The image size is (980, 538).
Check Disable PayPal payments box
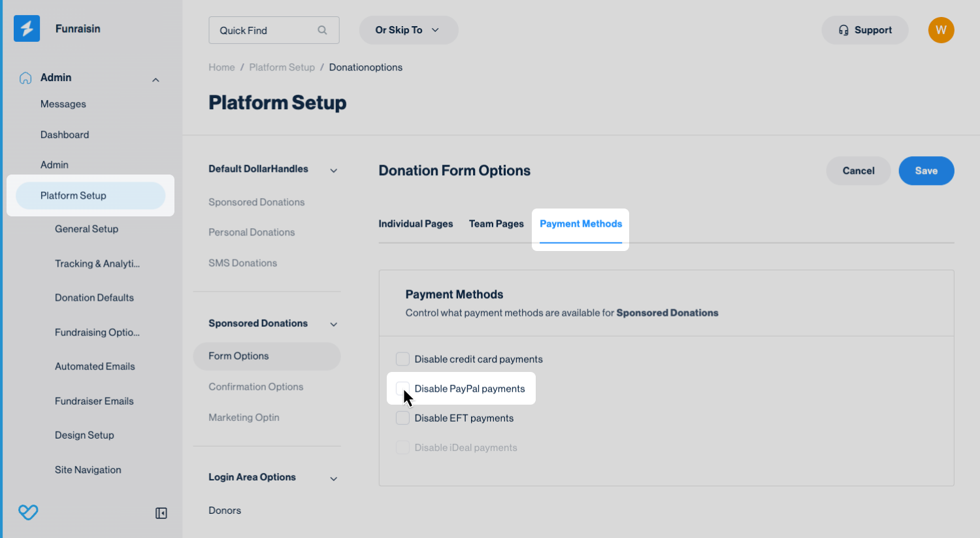point(402,388)
